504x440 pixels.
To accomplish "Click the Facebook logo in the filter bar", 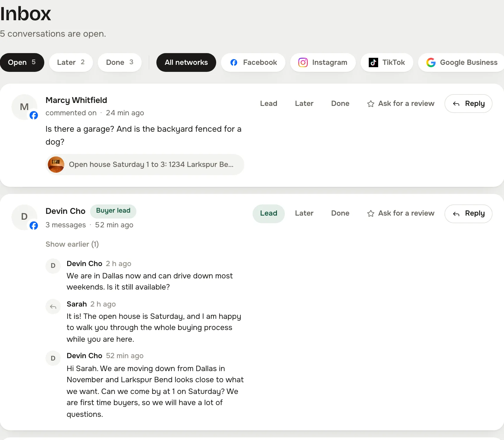I will [234, 62].
